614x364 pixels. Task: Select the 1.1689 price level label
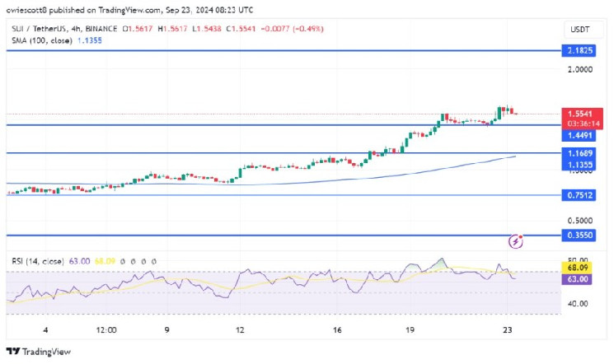[x=579, y=153]
